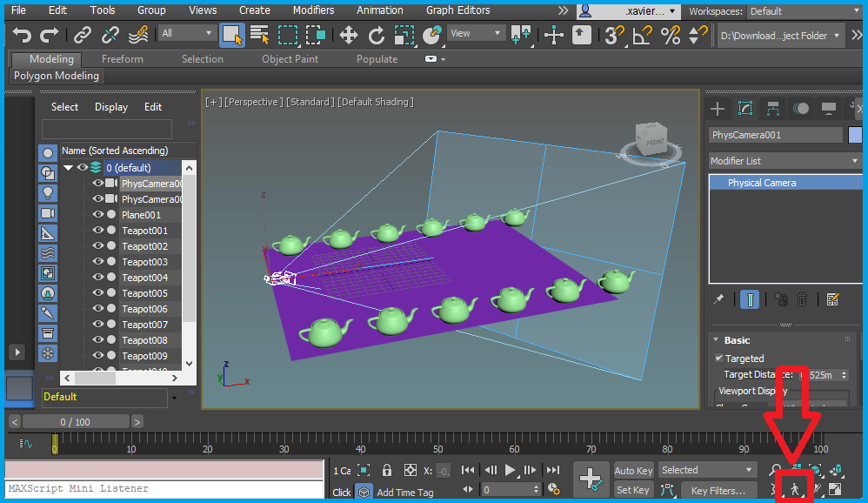Uncheck the Targeted checkbox

click(720, 358)
